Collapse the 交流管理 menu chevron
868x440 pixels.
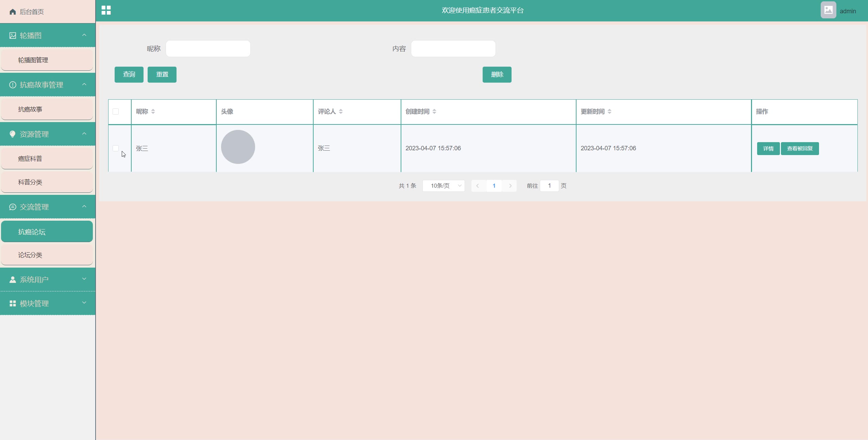[x=84, y=206]
